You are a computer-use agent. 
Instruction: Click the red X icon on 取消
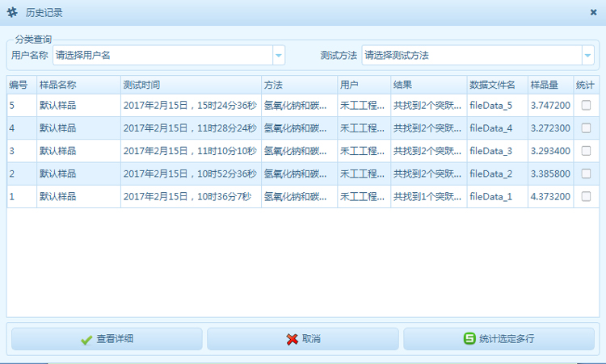[292, 340]
